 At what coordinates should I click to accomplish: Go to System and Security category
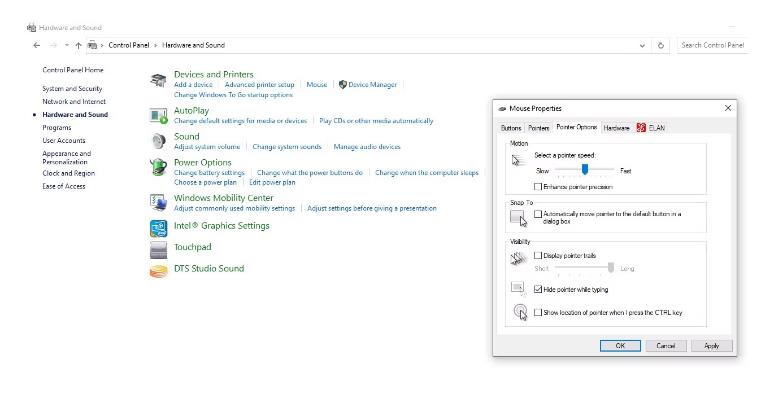click(72, 89)
